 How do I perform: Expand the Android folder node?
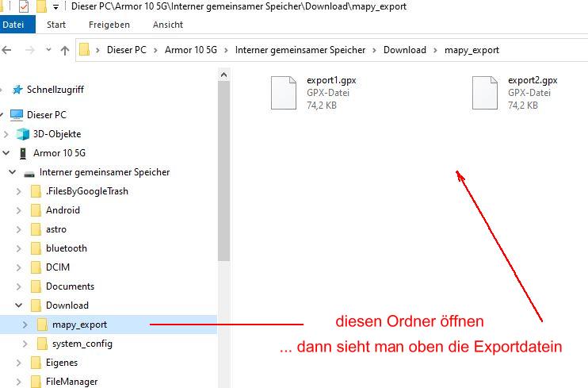pyautogui.click(x=19, y=210)
